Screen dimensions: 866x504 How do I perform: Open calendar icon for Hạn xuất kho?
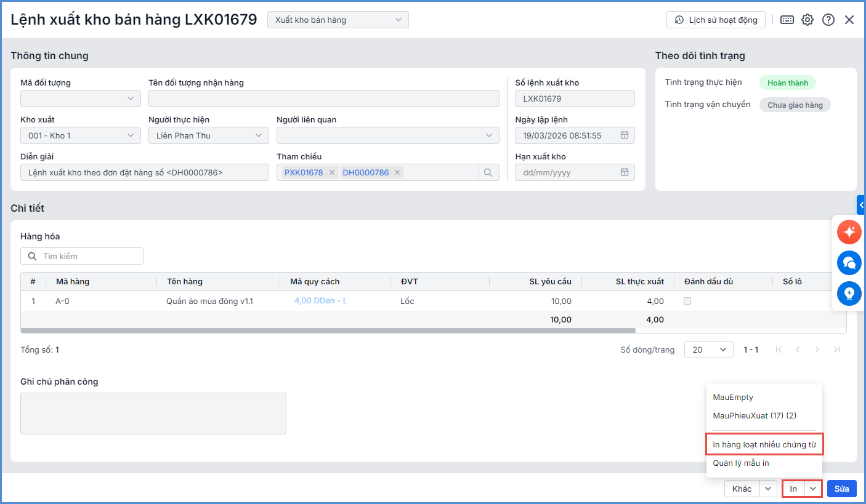tap(624, 172)
